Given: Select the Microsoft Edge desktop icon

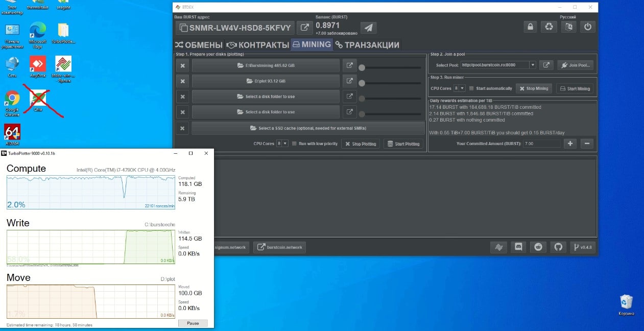Looking at the screenshot, I should (x=38, y=35).
